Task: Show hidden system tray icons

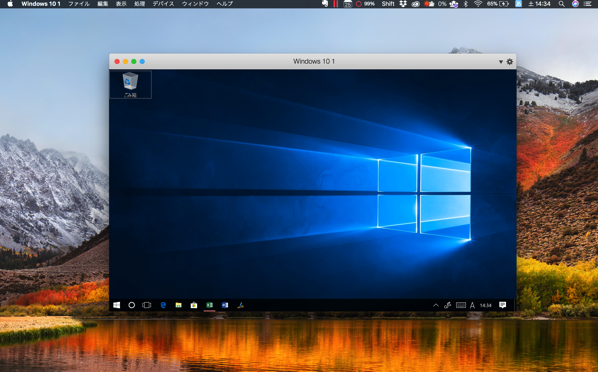Action: pyautogui.click(x=436, y=305)
